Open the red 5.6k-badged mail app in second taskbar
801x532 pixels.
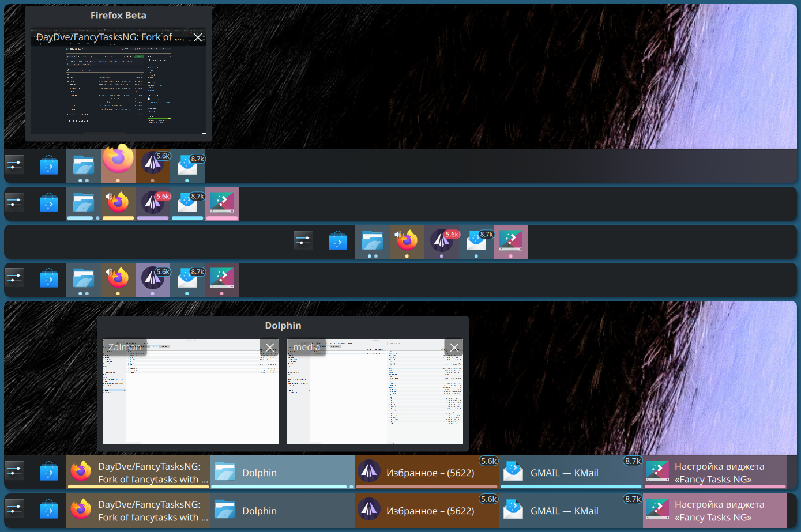point(153,203)
